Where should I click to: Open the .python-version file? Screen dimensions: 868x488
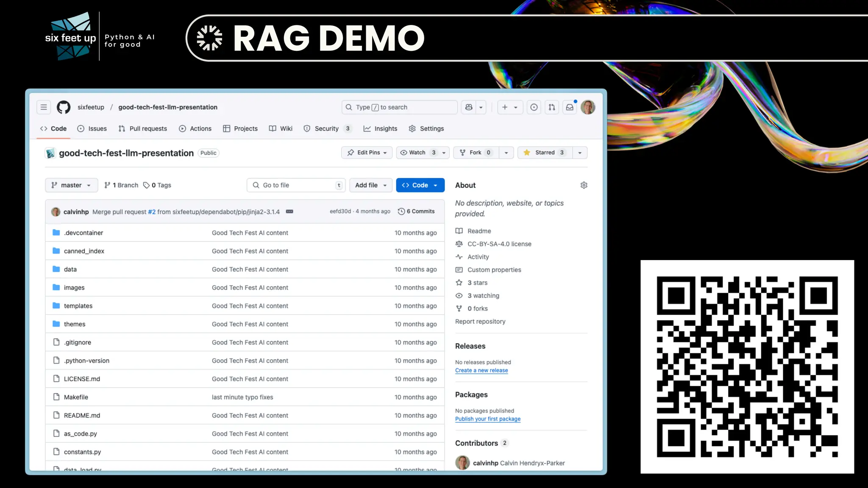click(x=86, y=360)
